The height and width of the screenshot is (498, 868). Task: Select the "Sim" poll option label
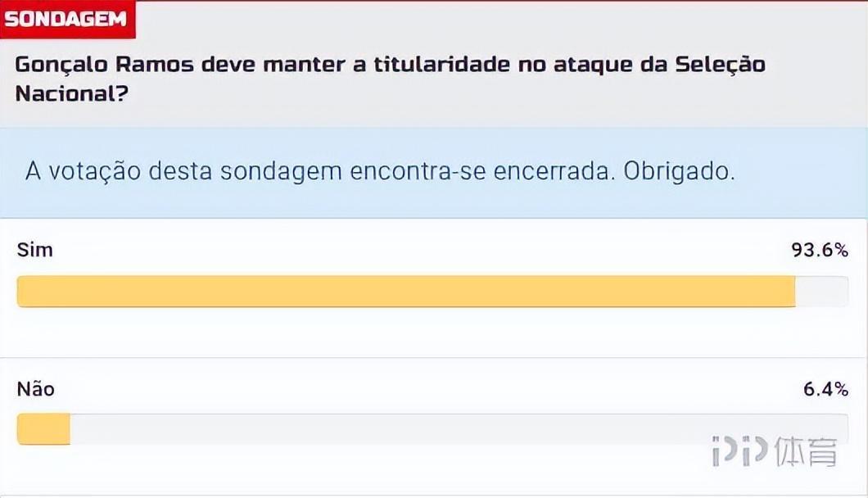pos(34,250)
